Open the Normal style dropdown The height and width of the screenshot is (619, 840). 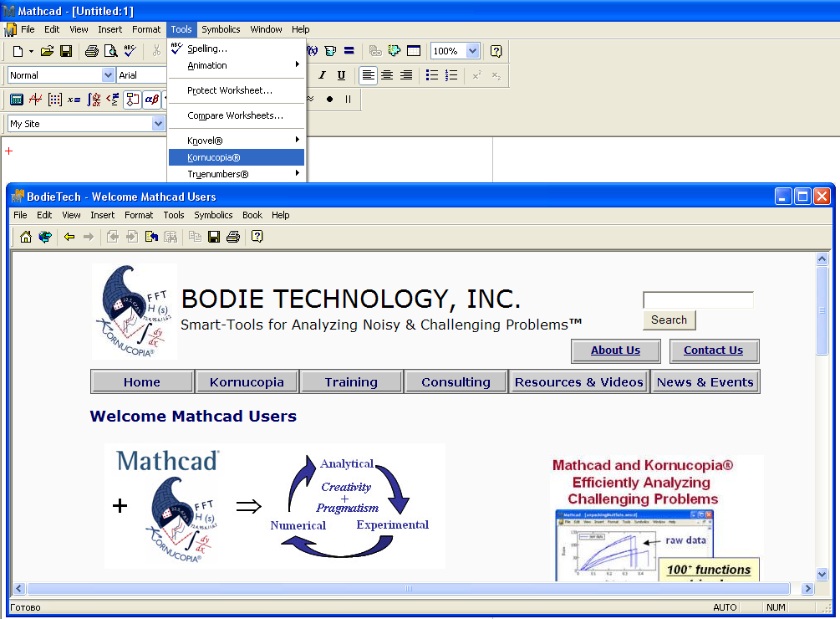coord(108,75)
